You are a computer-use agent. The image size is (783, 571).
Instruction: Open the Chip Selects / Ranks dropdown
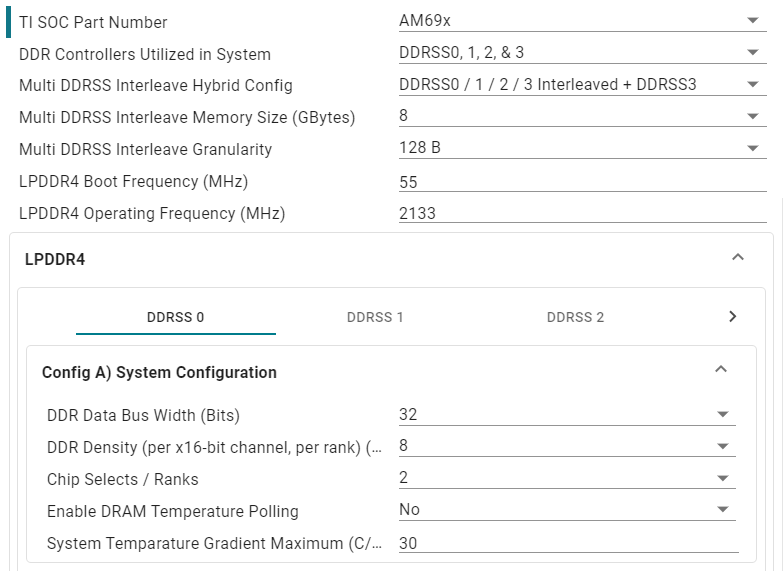566,479
